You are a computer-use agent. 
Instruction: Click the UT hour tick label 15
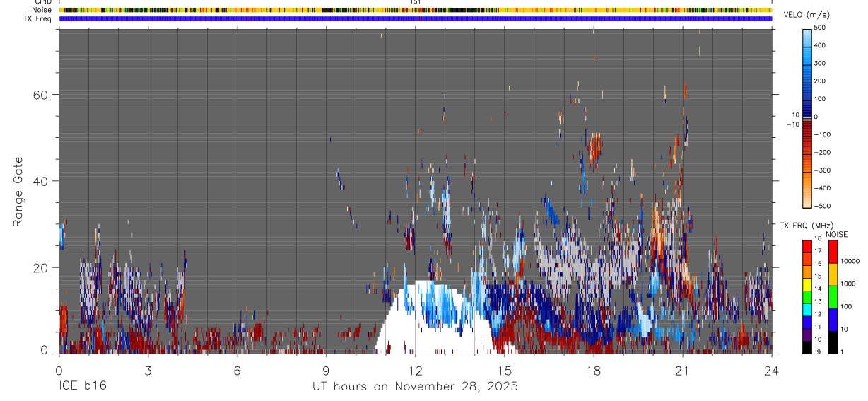(x=504, y=370)
